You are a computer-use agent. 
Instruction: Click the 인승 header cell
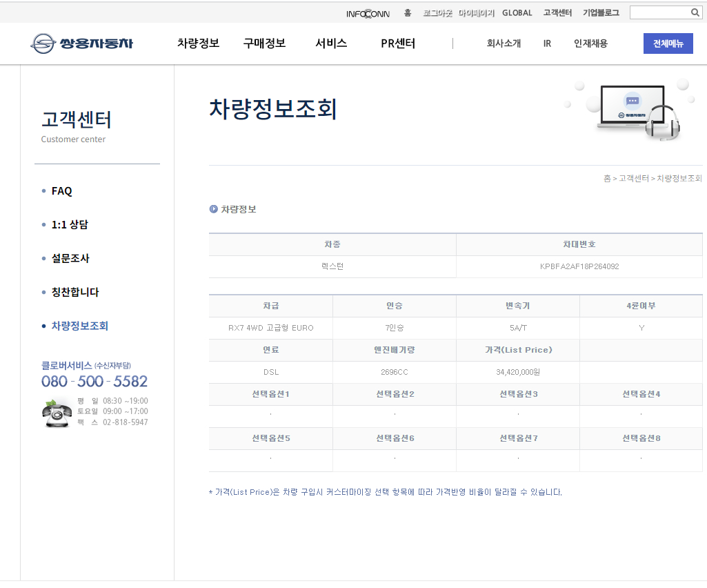pyautogui.click(x=395, y=306)
